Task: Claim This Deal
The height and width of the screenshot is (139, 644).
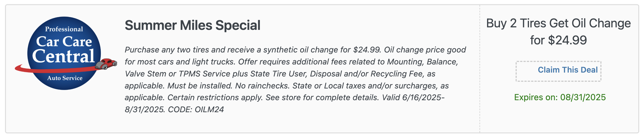Action: coord(568,70)
